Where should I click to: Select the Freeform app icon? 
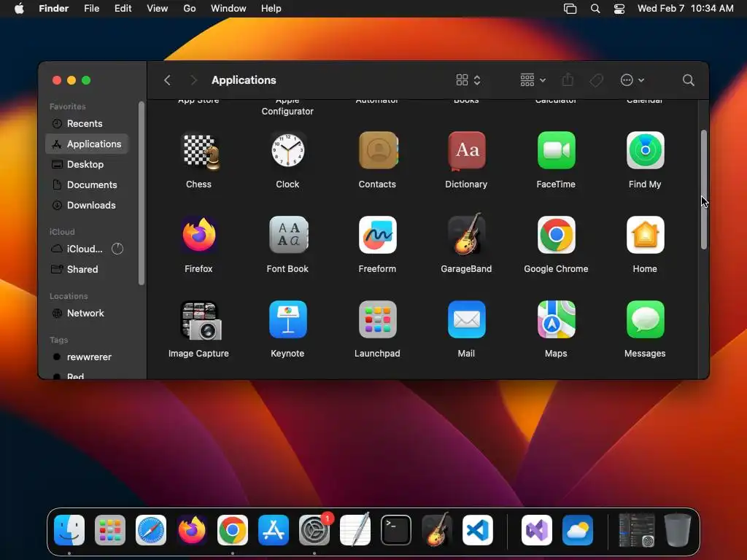[x=377, y=235]
